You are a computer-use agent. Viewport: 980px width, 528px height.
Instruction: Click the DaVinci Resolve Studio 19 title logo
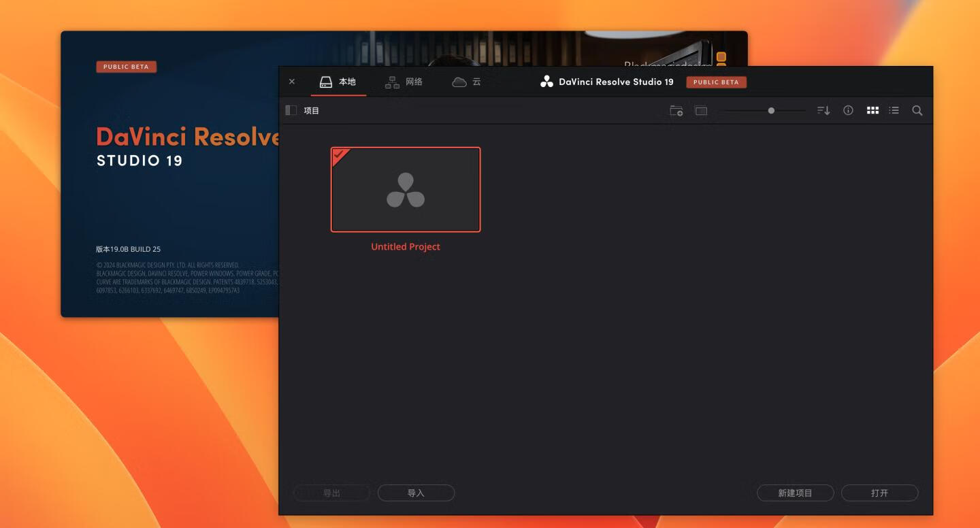pyautogui.click(x=547, y=82)
